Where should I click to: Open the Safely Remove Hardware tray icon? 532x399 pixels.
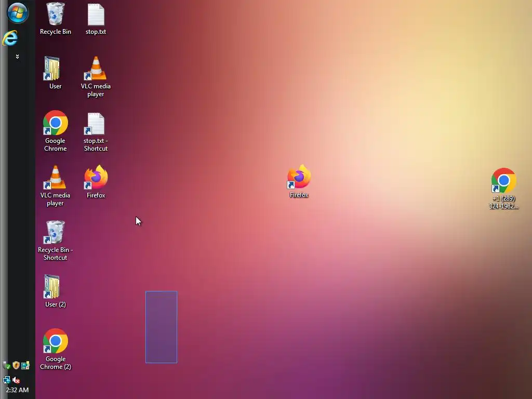[6, 365]
